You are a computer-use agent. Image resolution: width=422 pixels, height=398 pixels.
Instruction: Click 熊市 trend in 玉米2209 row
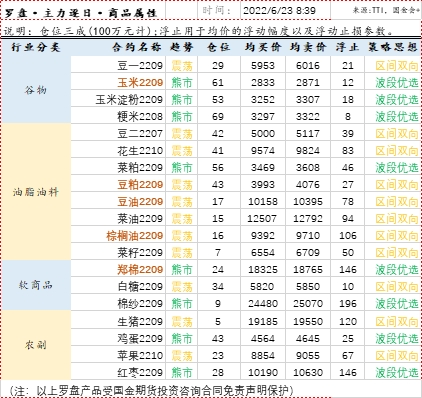182,83
